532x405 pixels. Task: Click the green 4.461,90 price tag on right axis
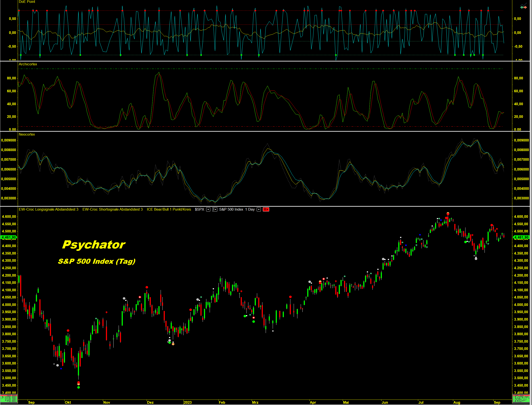pyautogui.click(x=521, y=237)
